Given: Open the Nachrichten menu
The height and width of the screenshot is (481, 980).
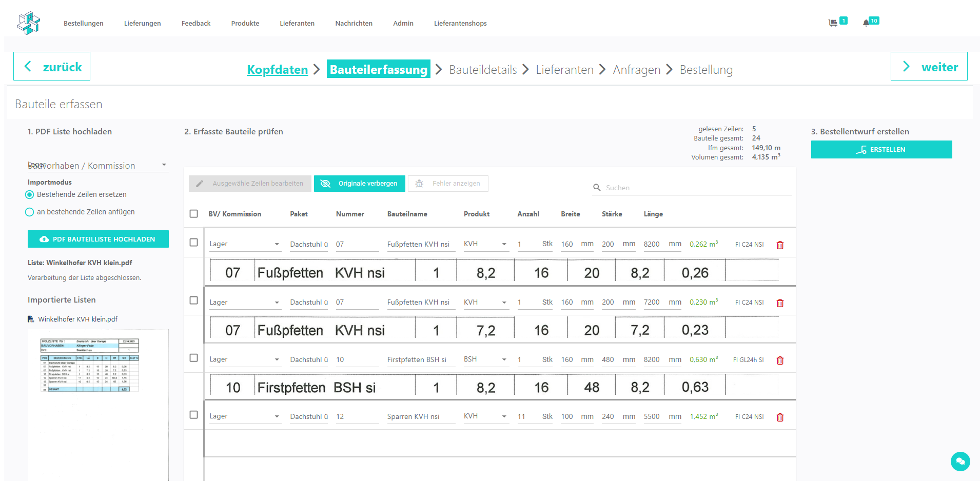Looking at the screenshot, I should point(354,24).
